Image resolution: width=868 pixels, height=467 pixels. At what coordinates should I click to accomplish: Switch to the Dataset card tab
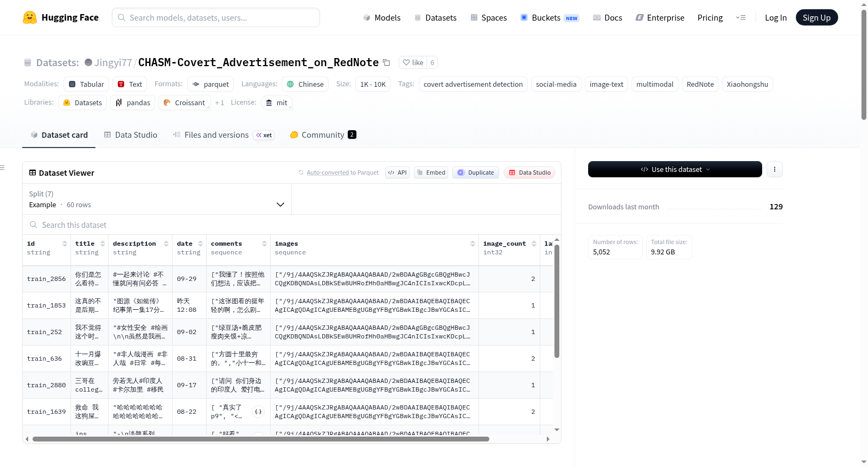59,135
